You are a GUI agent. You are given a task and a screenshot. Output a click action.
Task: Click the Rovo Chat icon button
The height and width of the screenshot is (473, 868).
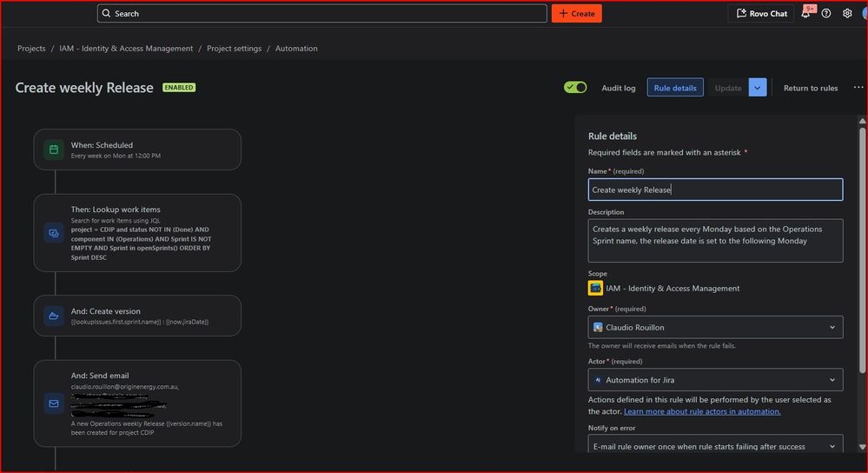(761, 13)
